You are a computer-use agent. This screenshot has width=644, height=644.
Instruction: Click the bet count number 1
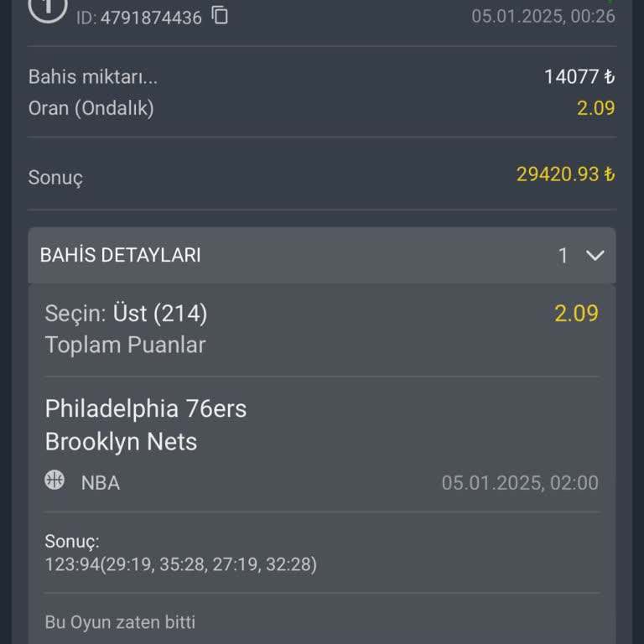pyautogui.click(x=563, y=256)
